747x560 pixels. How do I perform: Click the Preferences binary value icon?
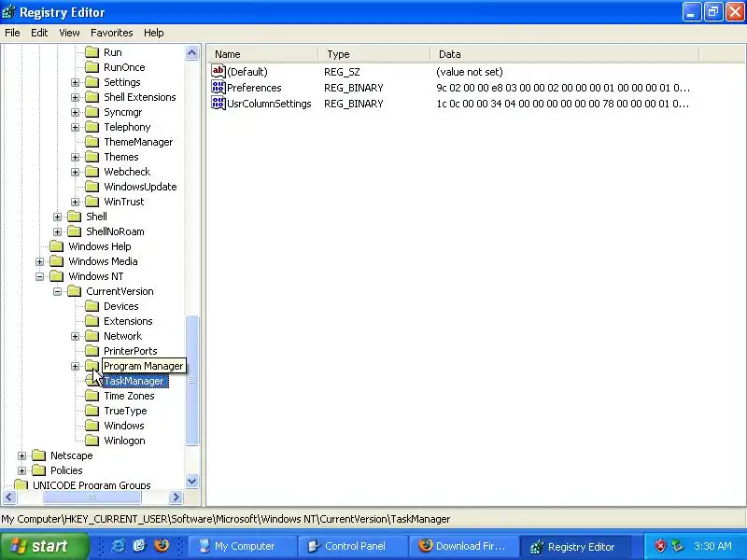(218, 87)
